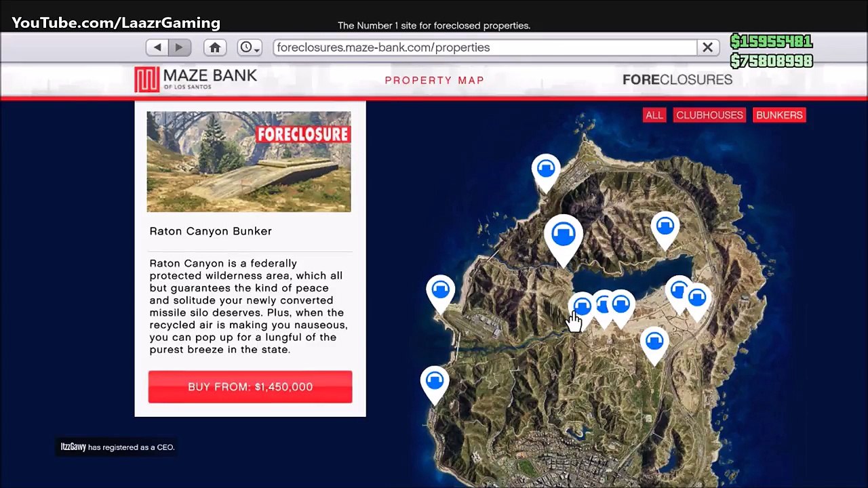The height and width of the screenshot is (488, 868).
Task: Filter map by ALL properties
Action: pyautogui.click(x=654, y=115)
